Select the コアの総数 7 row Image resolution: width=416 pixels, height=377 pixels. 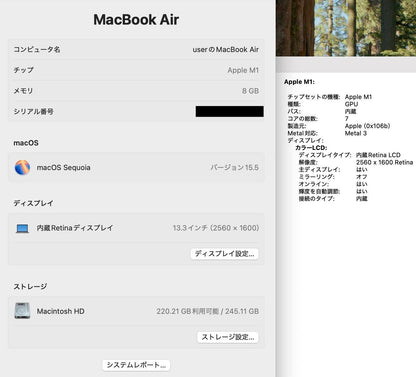click(318, 119)
